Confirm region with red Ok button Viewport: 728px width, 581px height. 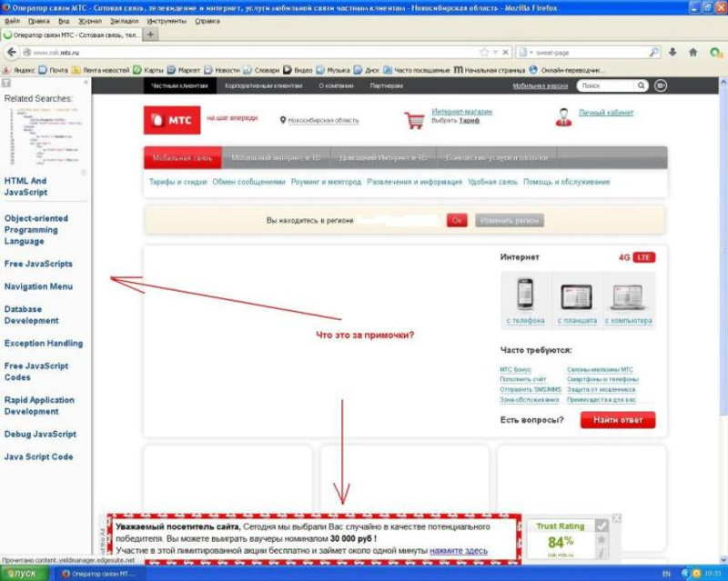click(457, 220)
